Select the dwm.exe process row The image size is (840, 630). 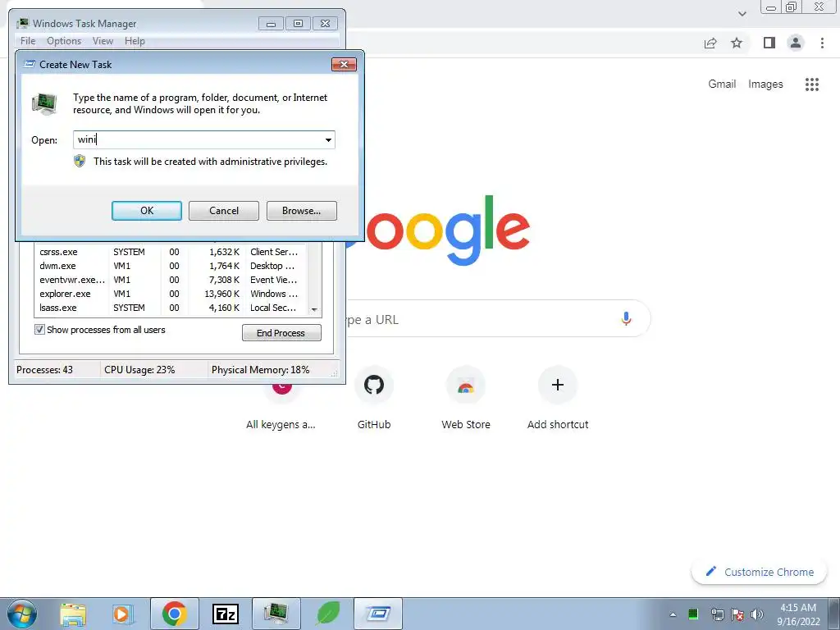pos(171,266)
